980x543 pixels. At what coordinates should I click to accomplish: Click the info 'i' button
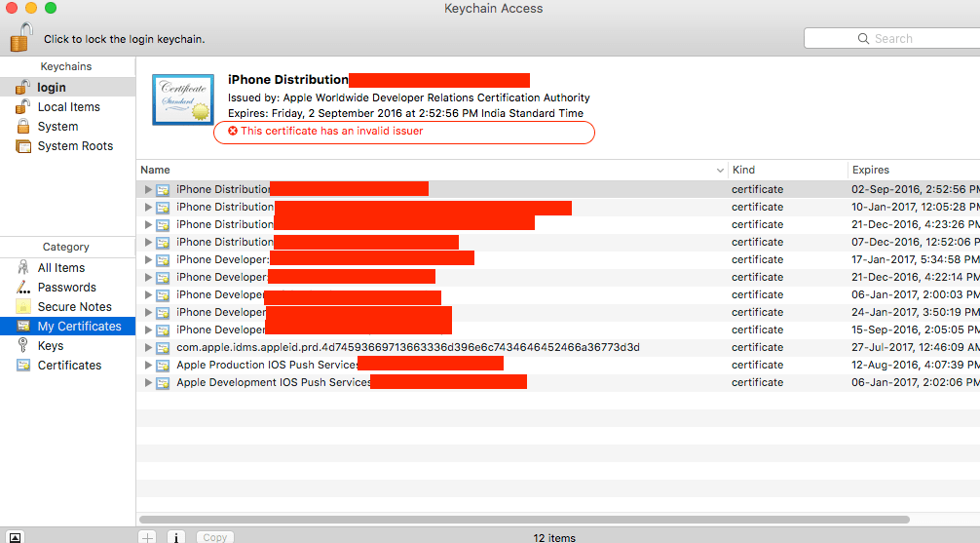click(x=176, y=537)
